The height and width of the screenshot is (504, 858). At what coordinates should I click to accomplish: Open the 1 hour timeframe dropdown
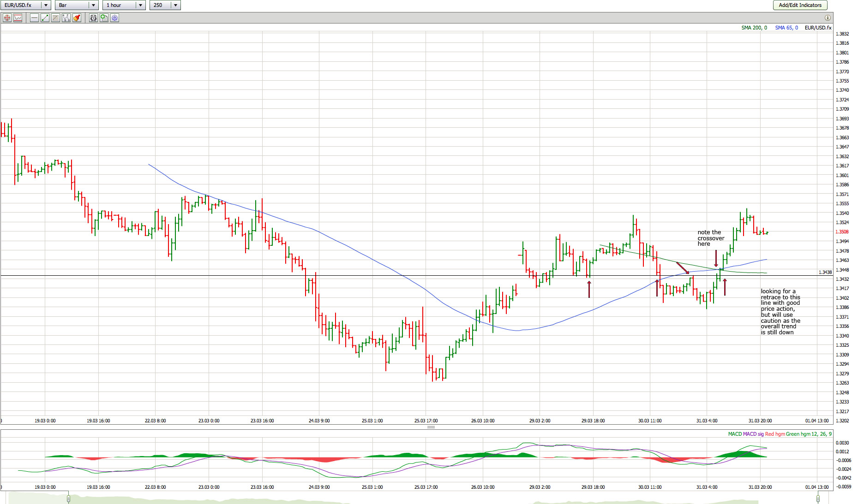[x=140, y=5]
